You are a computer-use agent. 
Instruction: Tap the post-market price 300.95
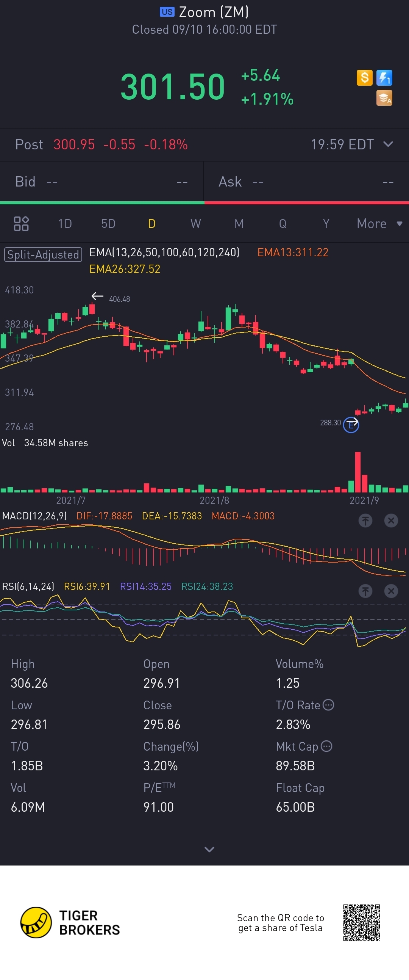74,144
